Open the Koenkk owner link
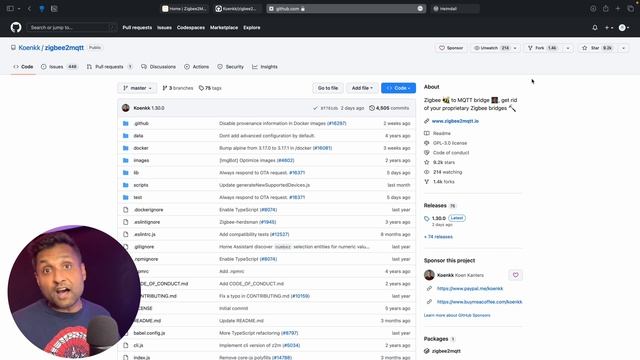Viewport: 640px width, 360px height. coord(29,48)
